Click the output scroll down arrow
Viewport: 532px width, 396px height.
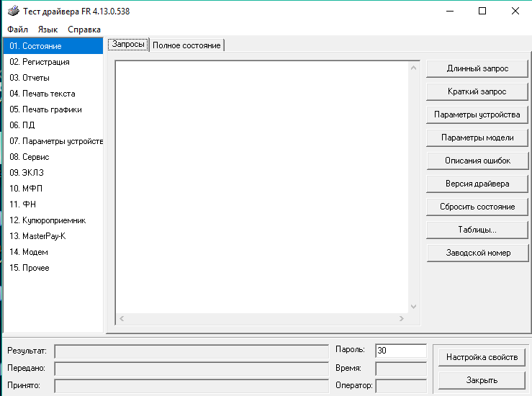point(413,307)
